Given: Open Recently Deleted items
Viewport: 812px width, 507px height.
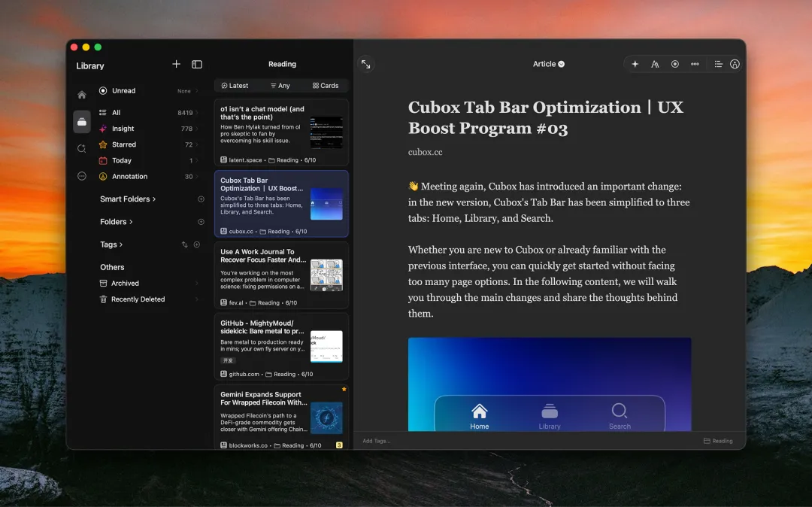Looking at the screenshot, I should [x=149, y=299].
